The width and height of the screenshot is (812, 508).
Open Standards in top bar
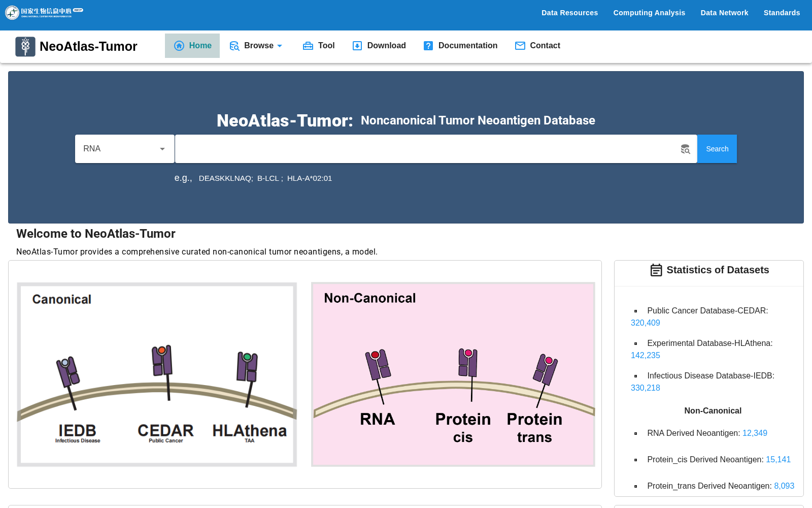click(782, 13)
